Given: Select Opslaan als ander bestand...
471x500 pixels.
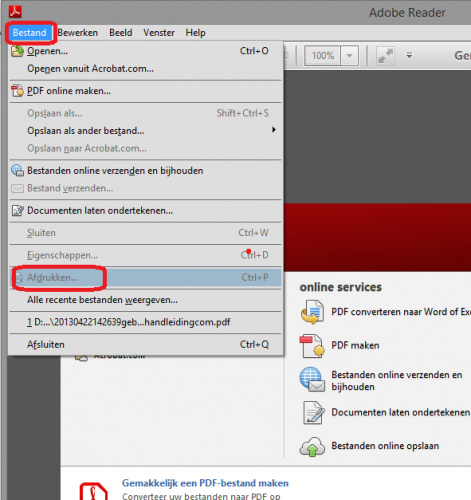Looking at the screenshot, I should [146, 131].
